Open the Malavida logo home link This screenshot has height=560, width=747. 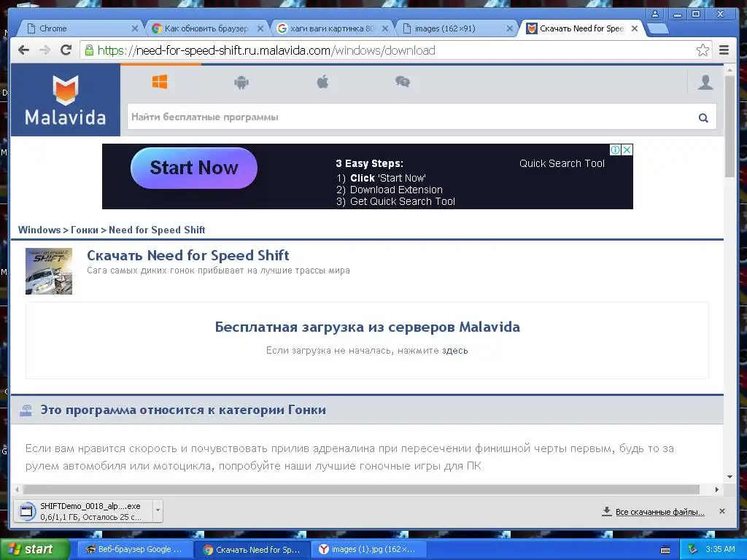(x=65, y=100)
